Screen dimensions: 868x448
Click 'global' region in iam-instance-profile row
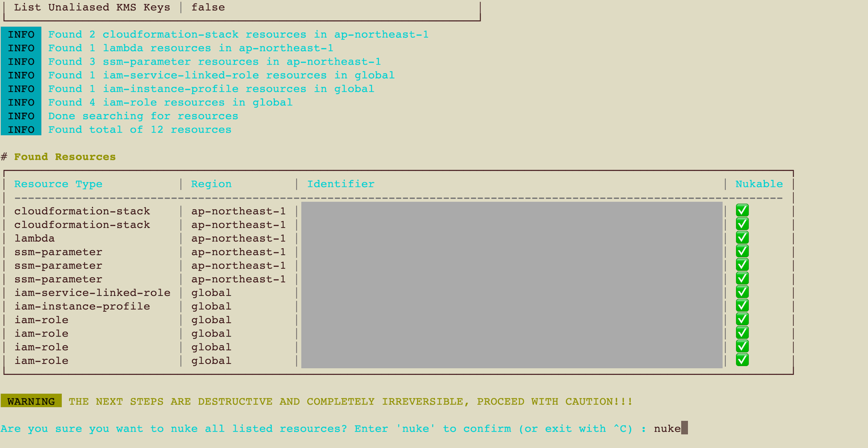(211, 306)
